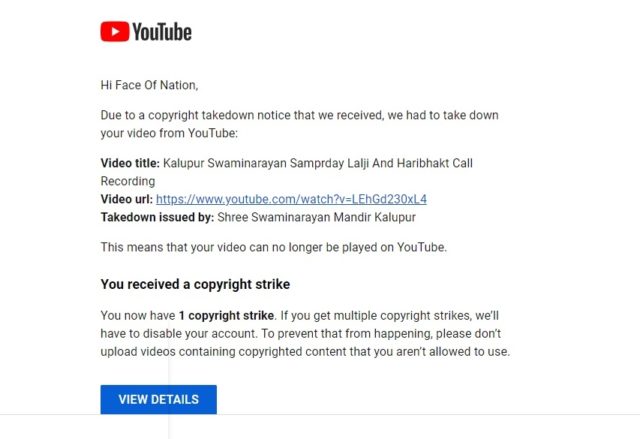
Task: Click the 'This means that your video' sentence
Action: [274, 247]
